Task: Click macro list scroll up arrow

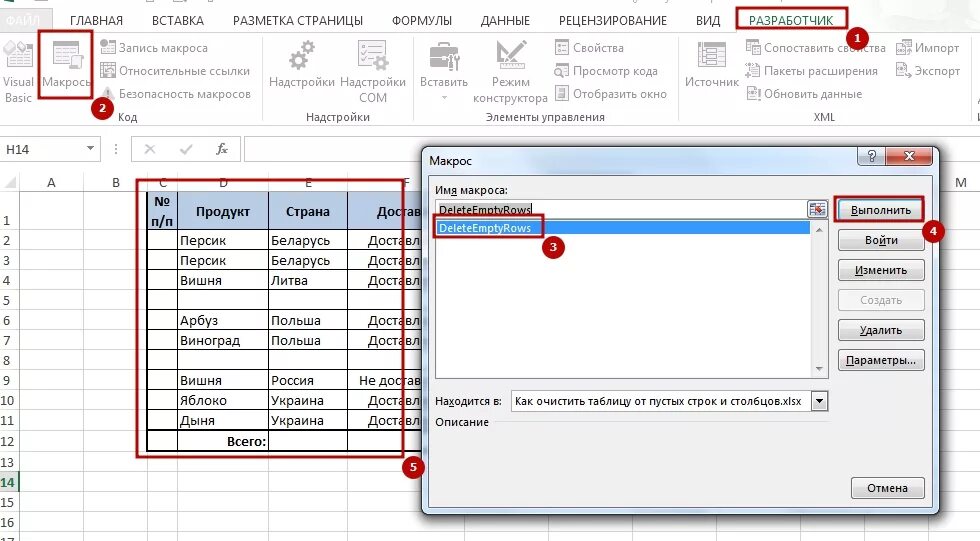Action: (x=819, y=229)
